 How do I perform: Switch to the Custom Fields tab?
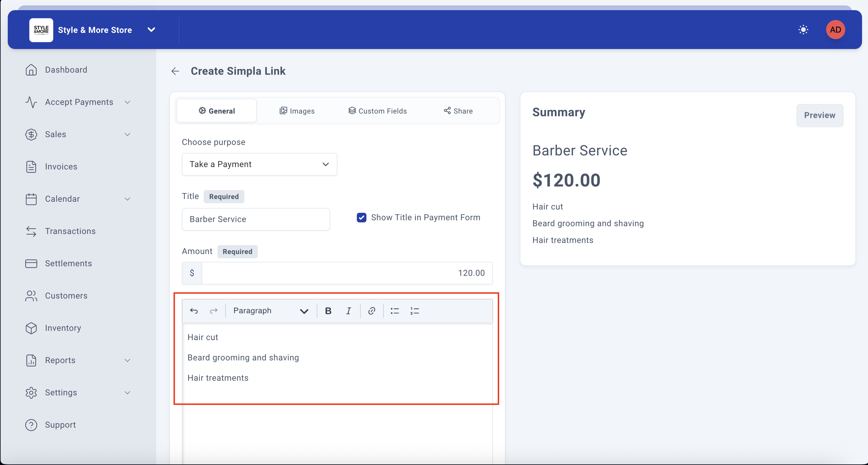pyautogui.click(x=377, y=111)
